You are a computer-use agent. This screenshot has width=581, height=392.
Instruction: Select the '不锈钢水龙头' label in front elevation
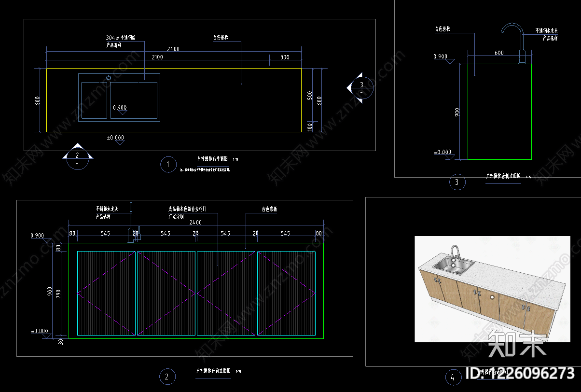[x=107, y=209]
